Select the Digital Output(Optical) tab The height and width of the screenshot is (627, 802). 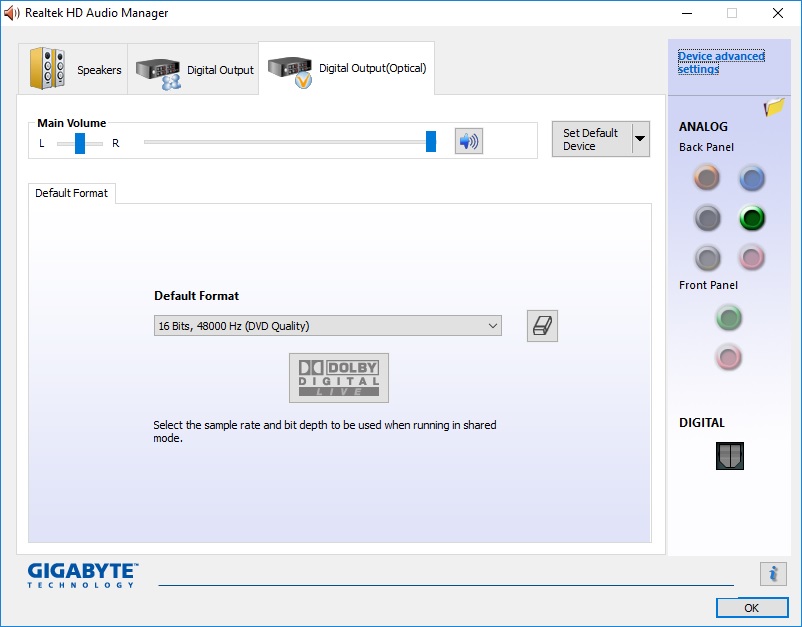click(347, 69)
